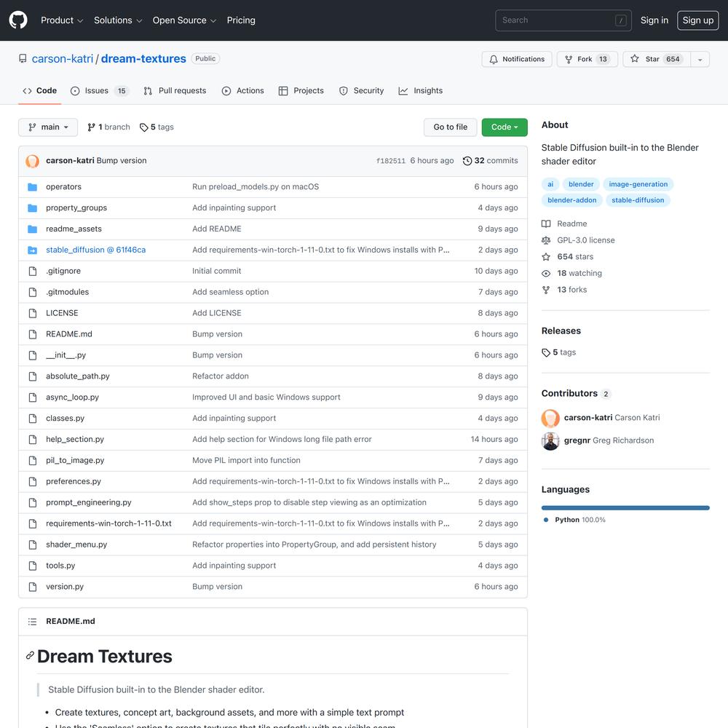Open the 1 branch link

[x=108, y=127]
